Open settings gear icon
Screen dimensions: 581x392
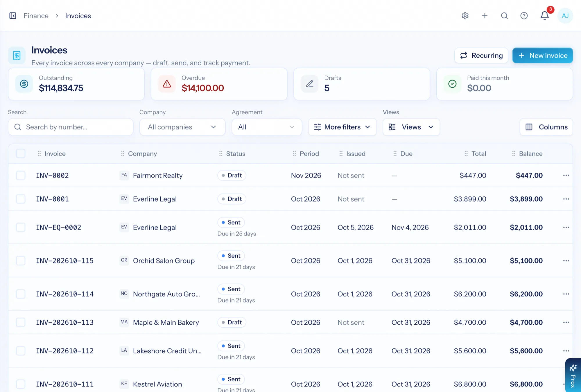465,16
